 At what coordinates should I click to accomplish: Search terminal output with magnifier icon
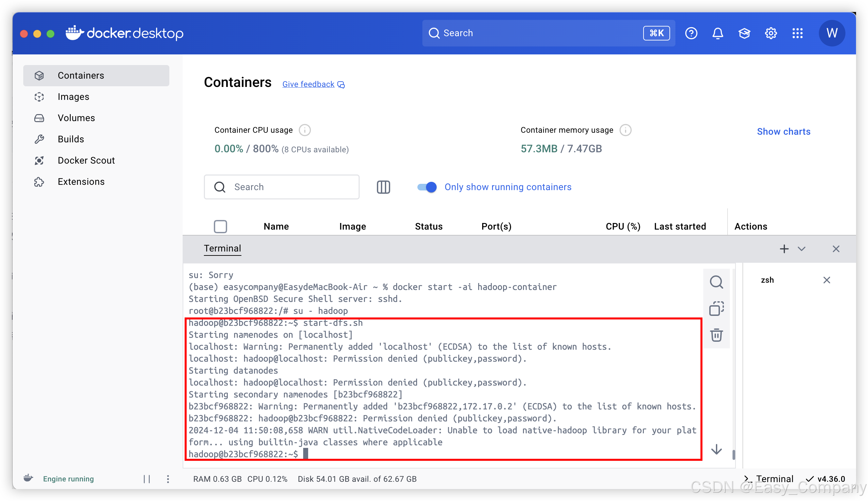pos(716,282)
